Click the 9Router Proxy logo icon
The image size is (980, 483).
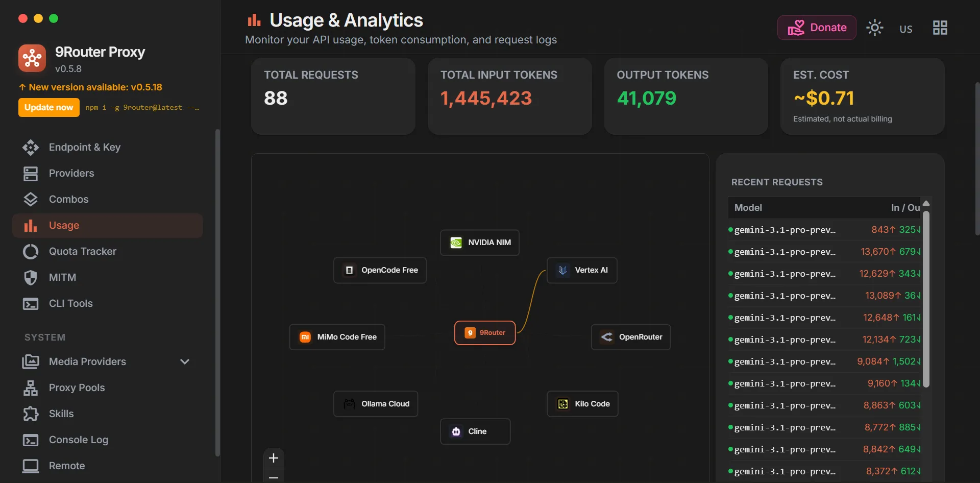pos(32,58)
